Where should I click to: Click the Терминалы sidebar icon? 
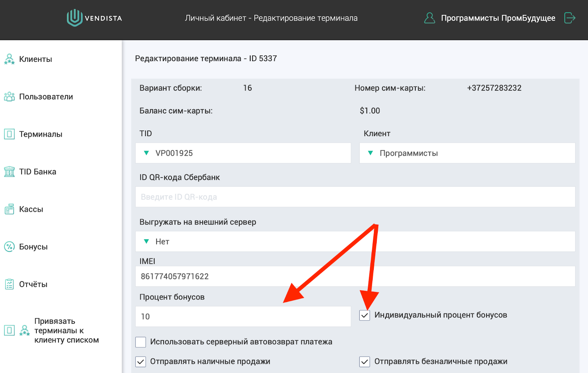[9, 134]
